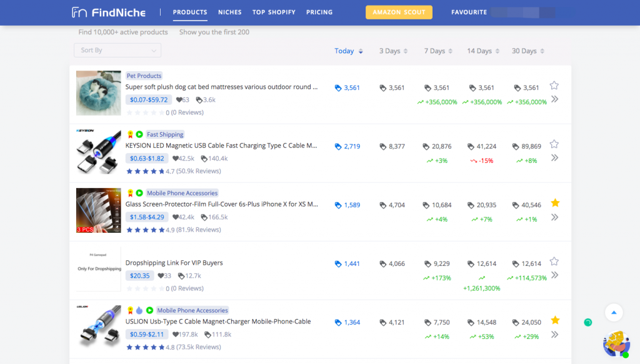Open the USLION cable product thumbnail

(98, 328)
